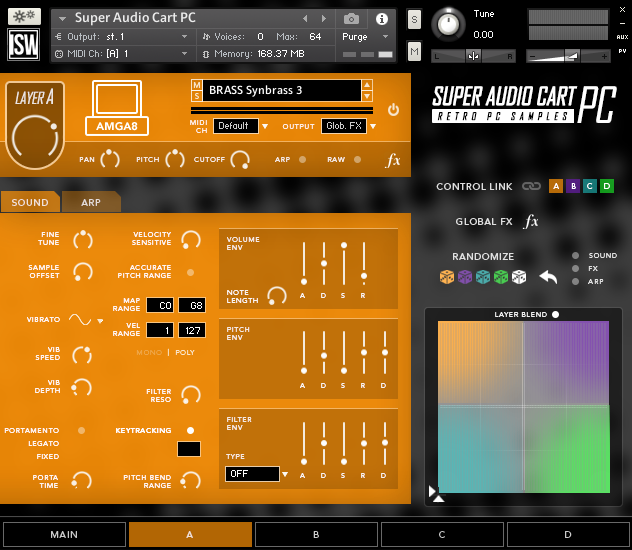Click the snowflake settings icon
The image size is (632, 550).
24,17
